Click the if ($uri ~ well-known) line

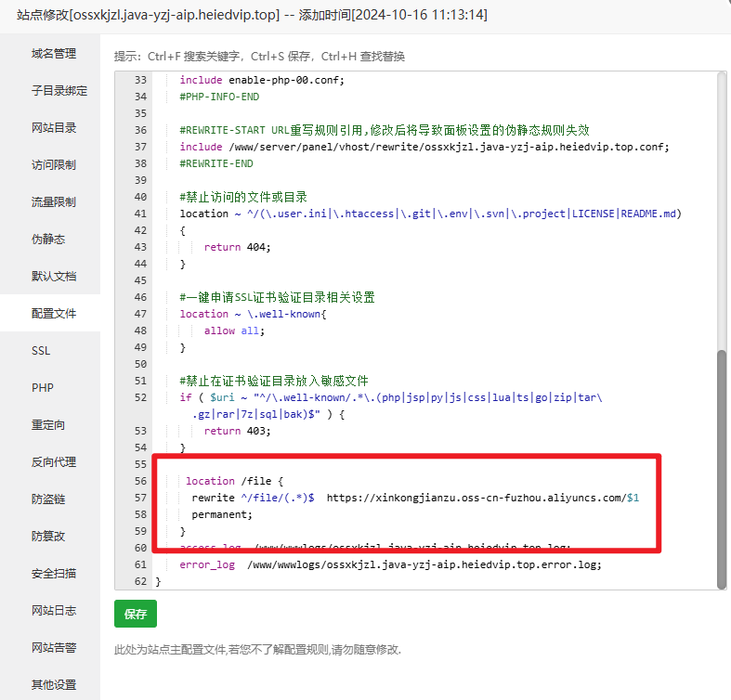[x=391, y=397]
